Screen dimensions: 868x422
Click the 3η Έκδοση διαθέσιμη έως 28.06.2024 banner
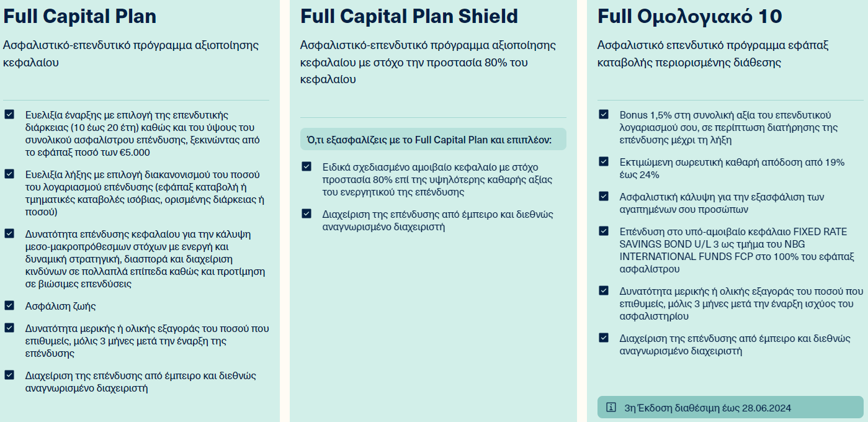click(730, 408)
